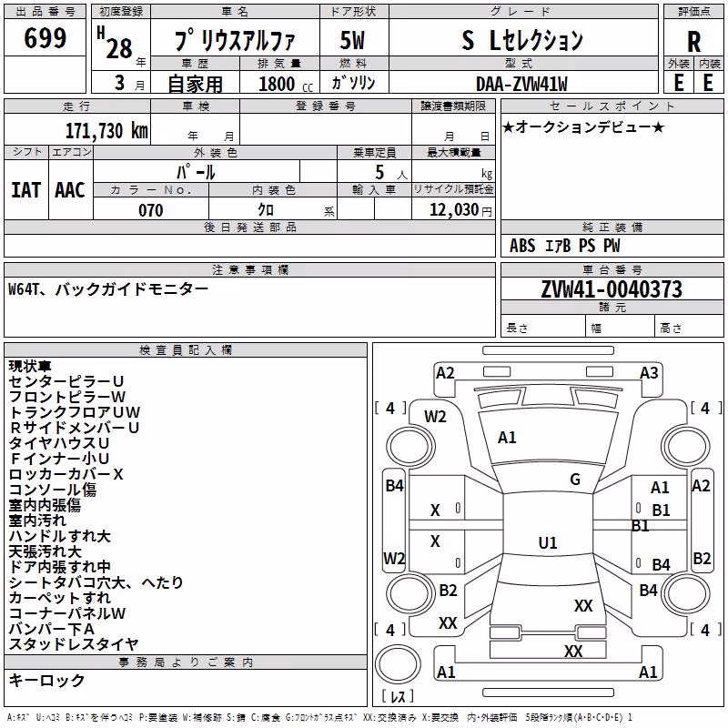Select inspector note ドア内張すれ中

click(59, 567)
